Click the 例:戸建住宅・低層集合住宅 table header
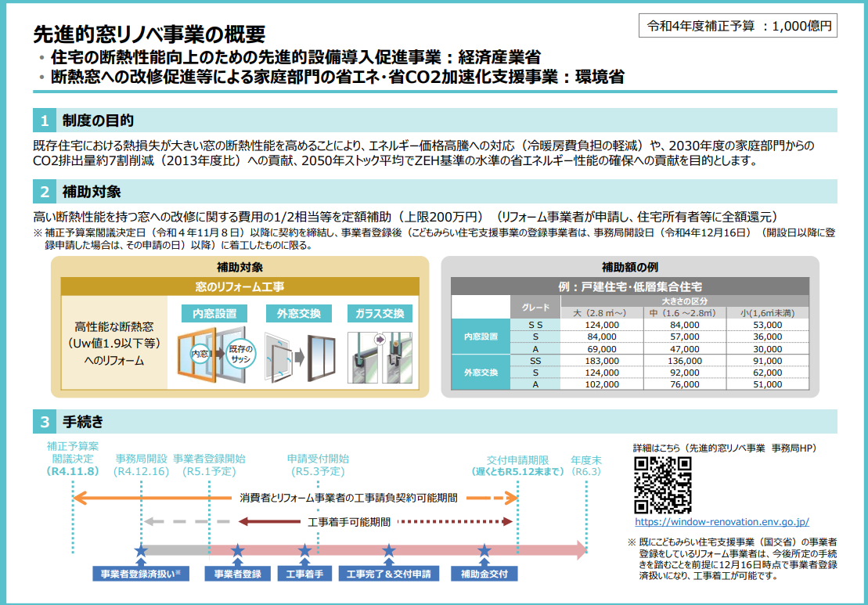This screenshot has width=868, height=605. (630, 286)
